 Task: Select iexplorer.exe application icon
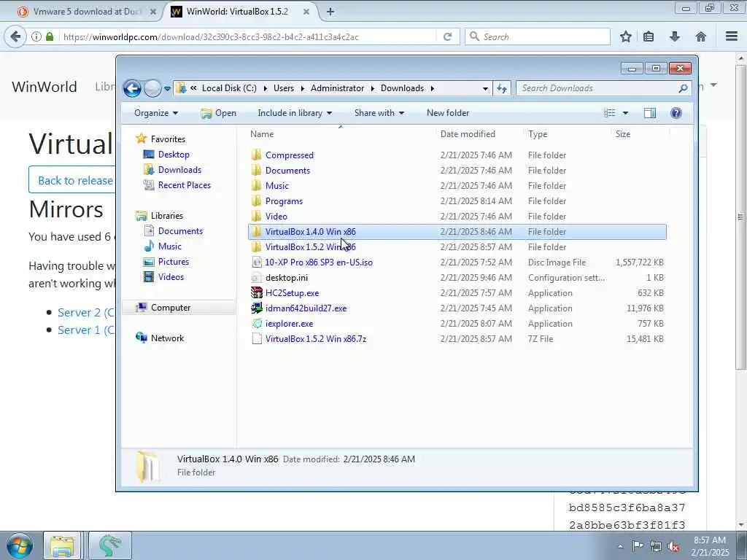pyautogui.click(x=257, y=323)
